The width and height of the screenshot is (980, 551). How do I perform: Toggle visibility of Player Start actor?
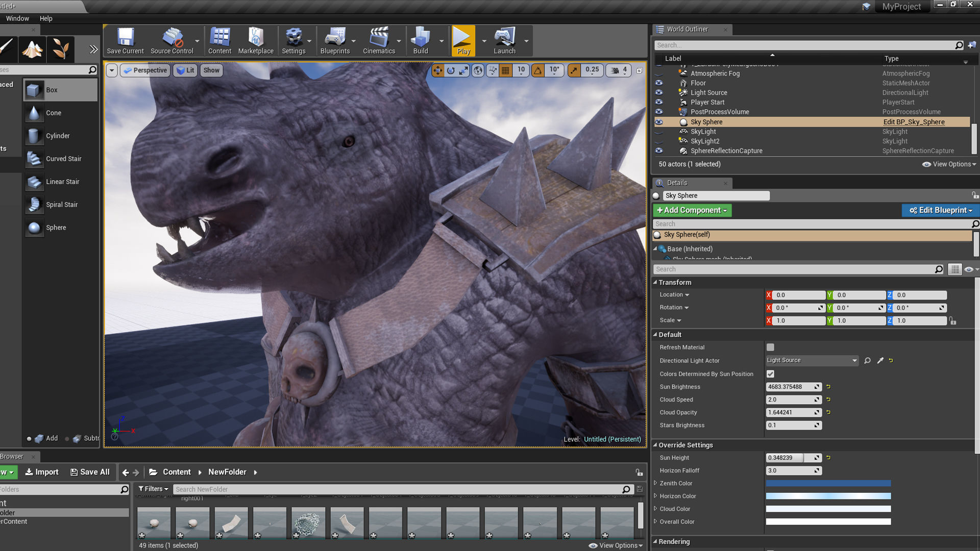[x=659, y=102]
